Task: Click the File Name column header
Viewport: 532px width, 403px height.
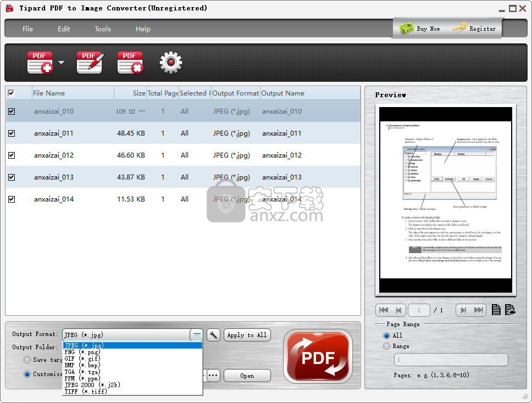Action: pos(73,93)
